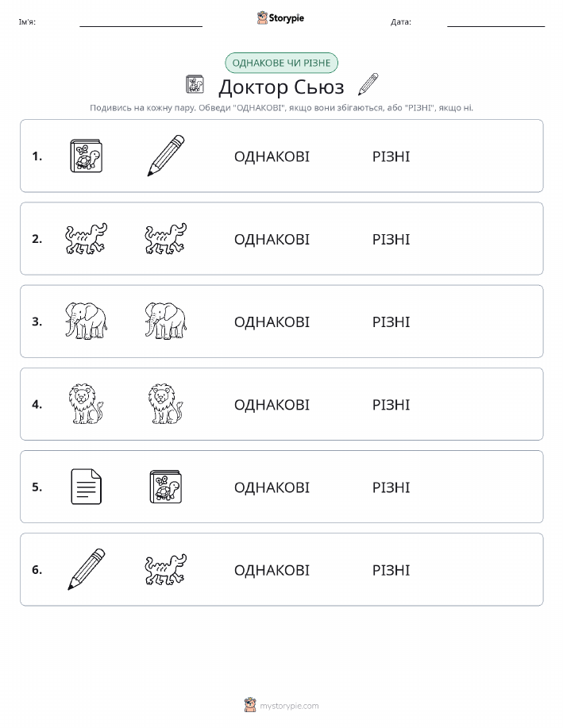Click the Ім'я name line field
This screenshot has height=728, width=563.
click(x=141, y=22)
